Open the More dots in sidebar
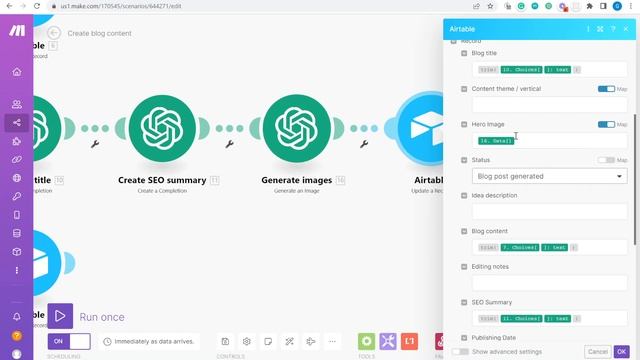 [x=17, y=270]
